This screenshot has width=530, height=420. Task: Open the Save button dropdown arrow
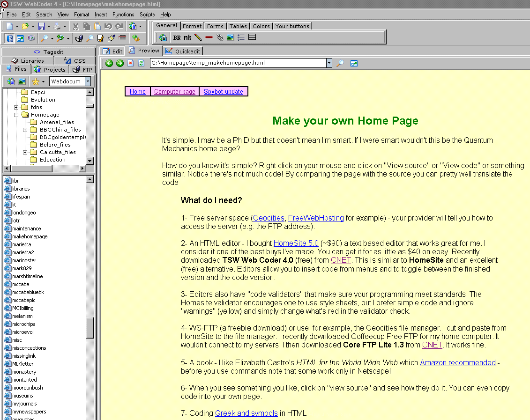coord(49,26)
